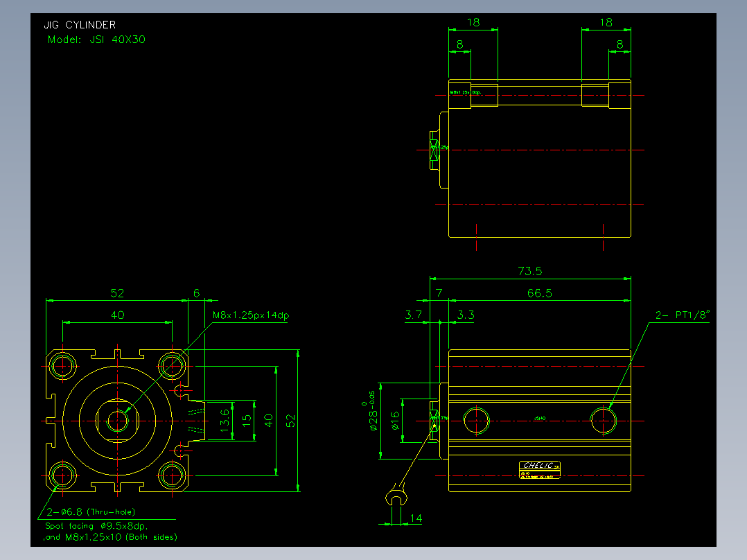
Task: Click the 14 wrench width dimension
Action: pos(416,518)
